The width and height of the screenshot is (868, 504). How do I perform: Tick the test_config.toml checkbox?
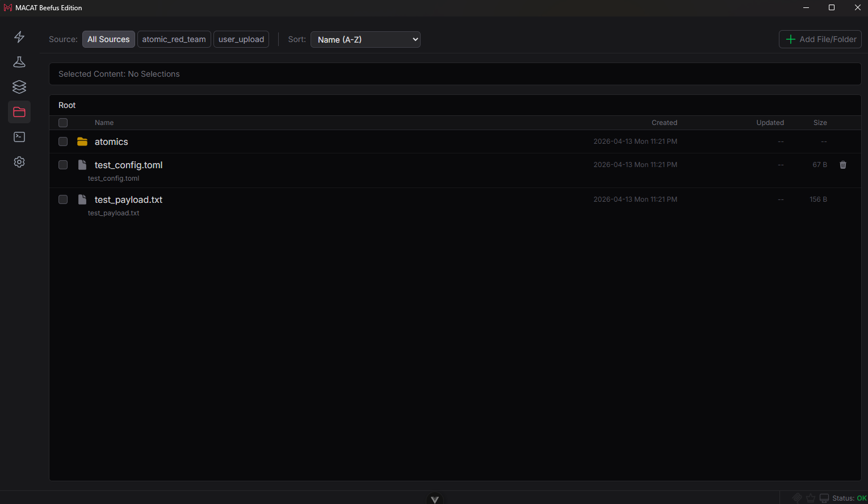coord(63,165)
